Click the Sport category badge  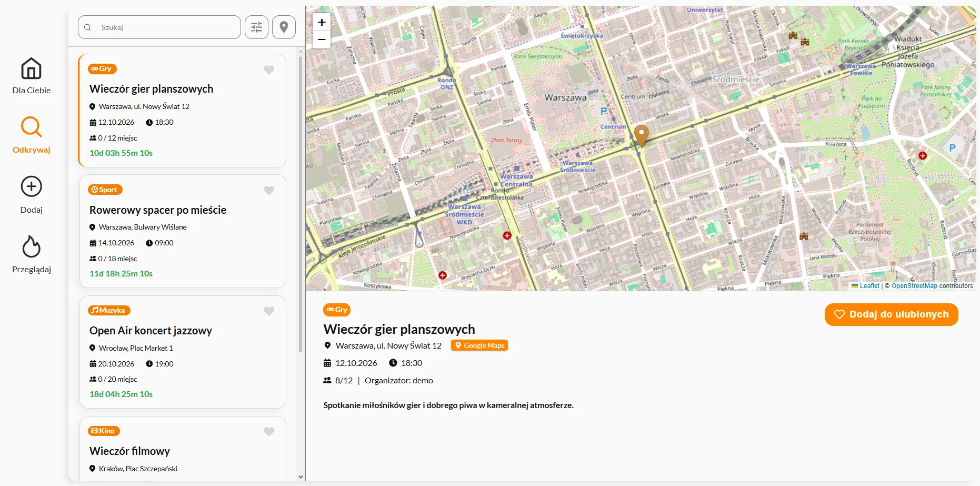(105, 190)
